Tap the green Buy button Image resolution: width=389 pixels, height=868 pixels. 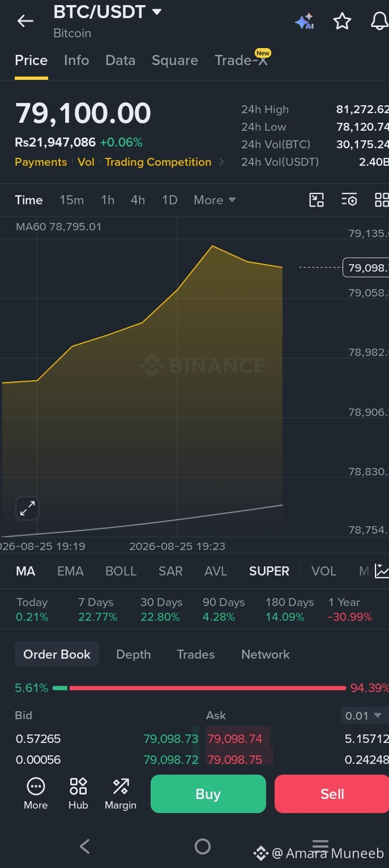coord(208,794)
